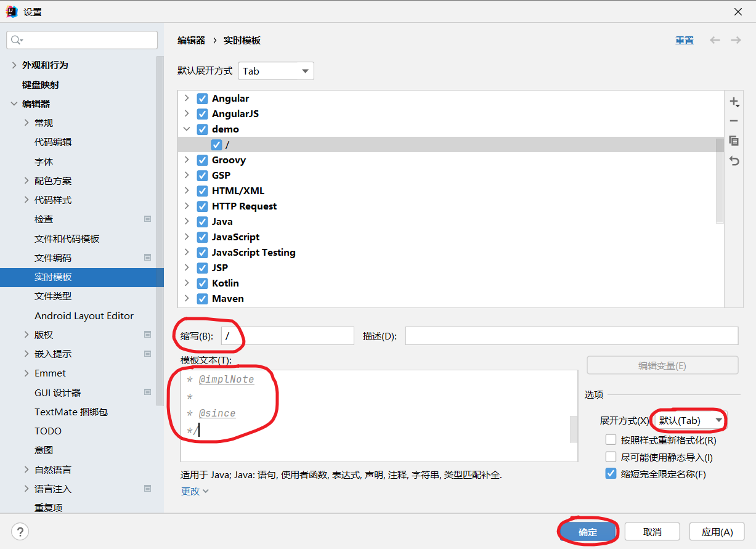756x549 pixels.
Task: Toggle the demo group checkbox
Action: click(202, 129)
